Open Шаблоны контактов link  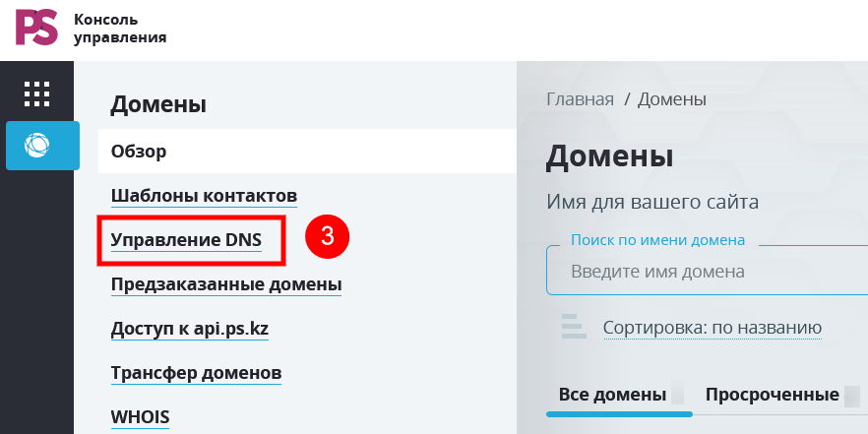(205, 196)
